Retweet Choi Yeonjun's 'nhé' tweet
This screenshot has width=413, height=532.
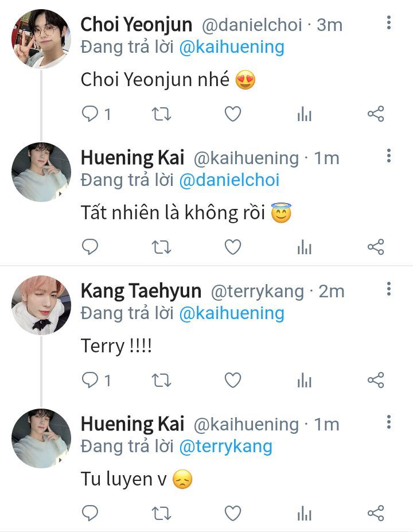pyautogui.click(x=161, y=114)
